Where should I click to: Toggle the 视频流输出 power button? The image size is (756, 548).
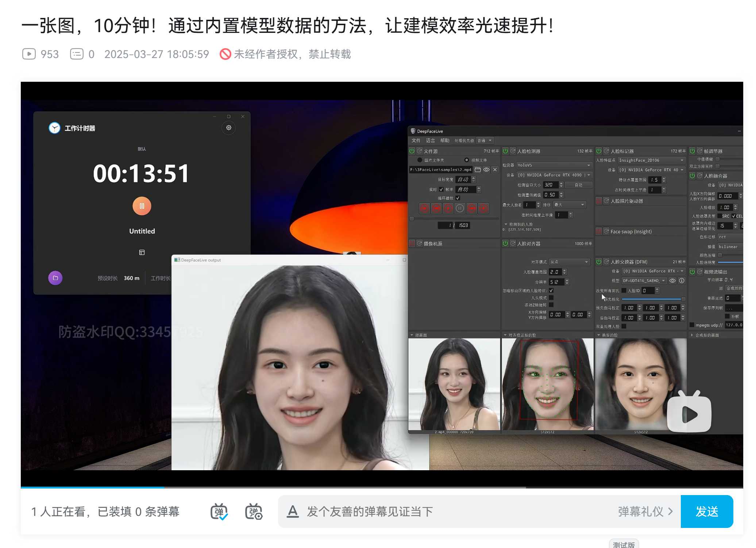click(x=692, y=272)
